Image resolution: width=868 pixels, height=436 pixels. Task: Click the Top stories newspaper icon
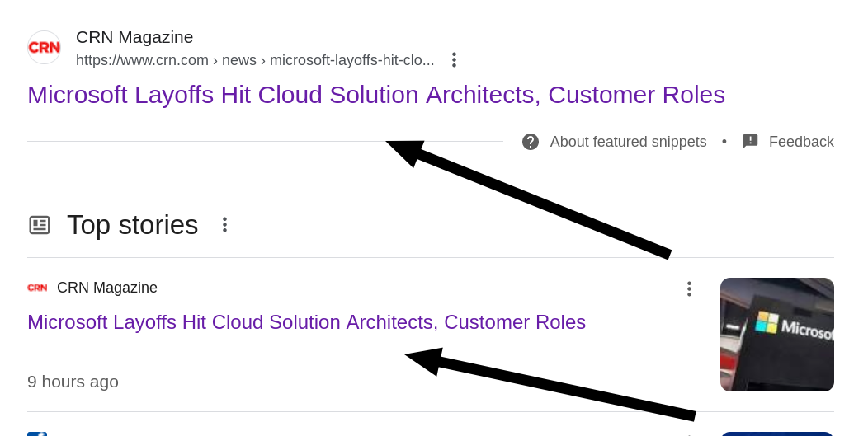click(40, 225)
